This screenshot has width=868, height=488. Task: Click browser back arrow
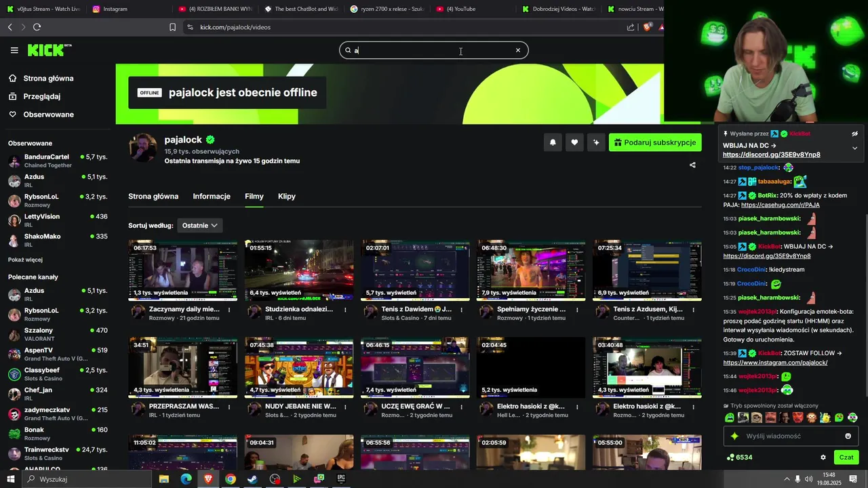(x=9, y=27)
